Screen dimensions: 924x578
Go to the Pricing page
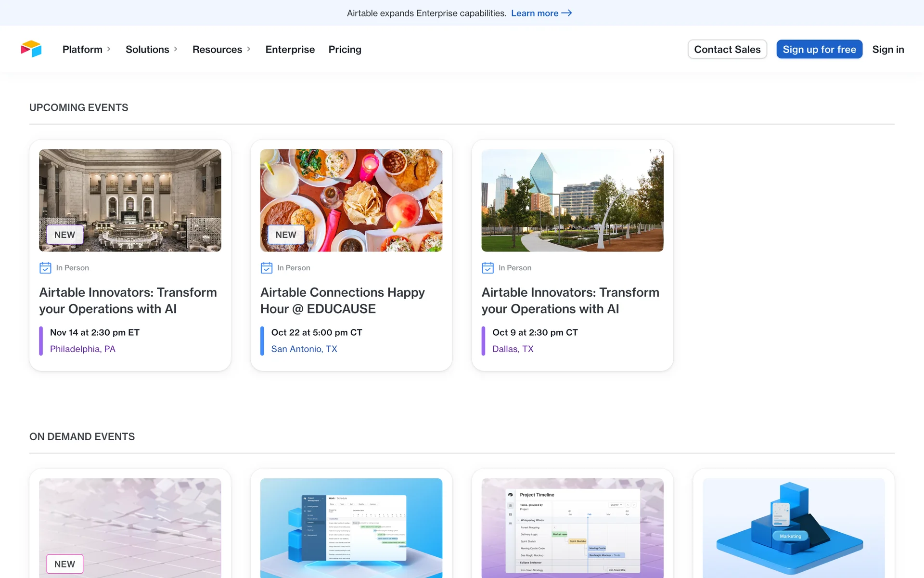pos(345,49)
